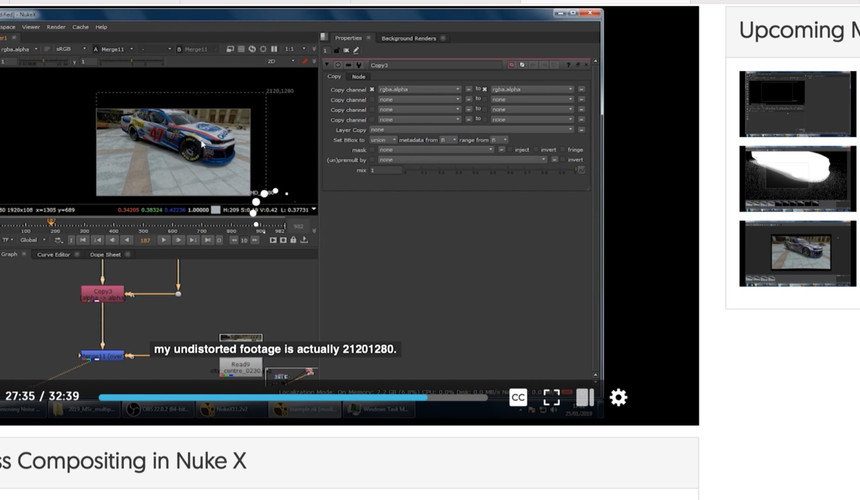860x500 pixels.
Task: Jump to first frame on timeline
Action: [83, 240]
